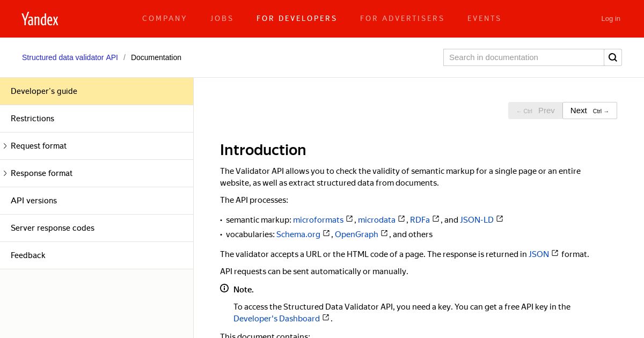Click external-link icon after Schema.org

[326, 233]
